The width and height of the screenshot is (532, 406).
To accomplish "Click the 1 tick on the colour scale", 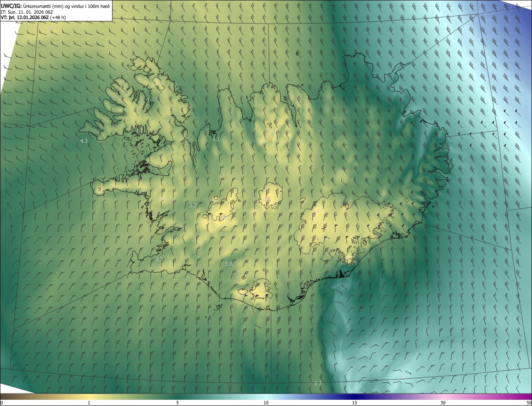I will [89, 403].
